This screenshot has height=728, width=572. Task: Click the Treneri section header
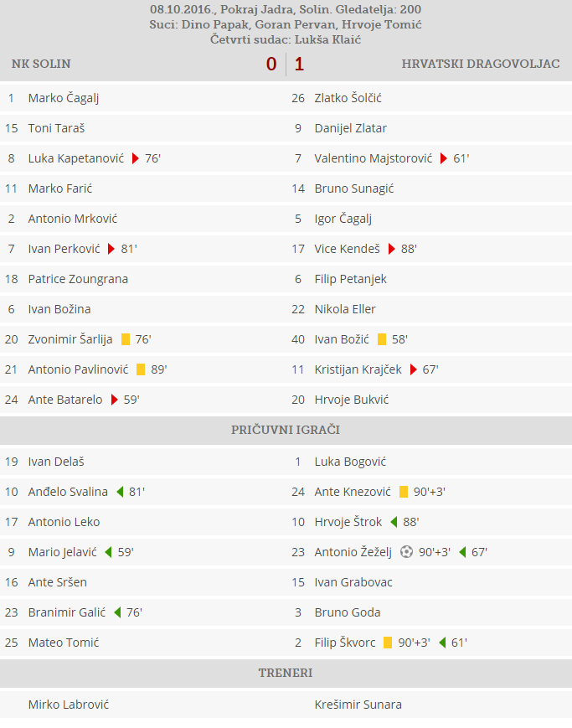point(286,673)
